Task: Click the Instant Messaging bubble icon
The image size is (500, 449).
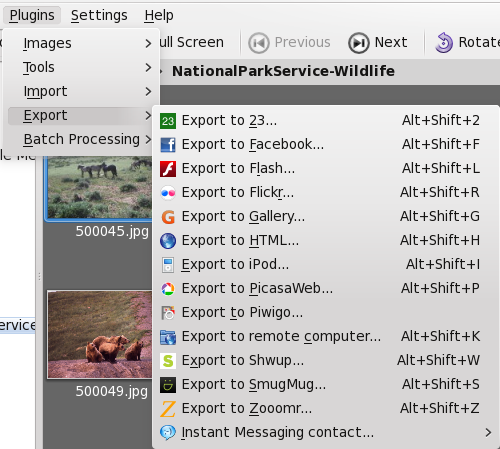Action: click(168, 433)
